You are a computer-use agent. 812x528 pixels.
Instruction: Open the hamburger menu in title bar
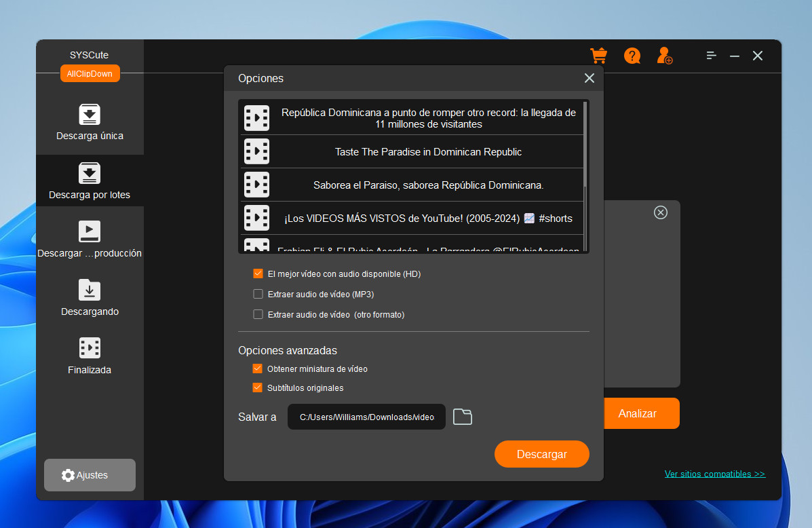click(711, 56)
